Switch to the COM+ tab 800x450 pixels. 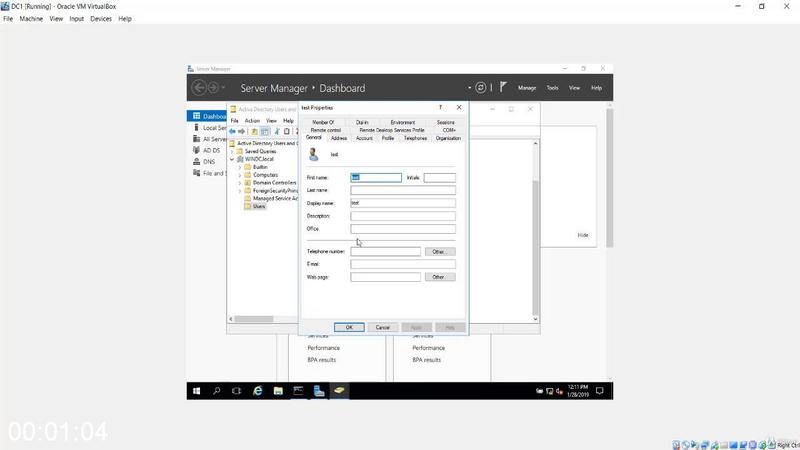[x=449, y=130]
